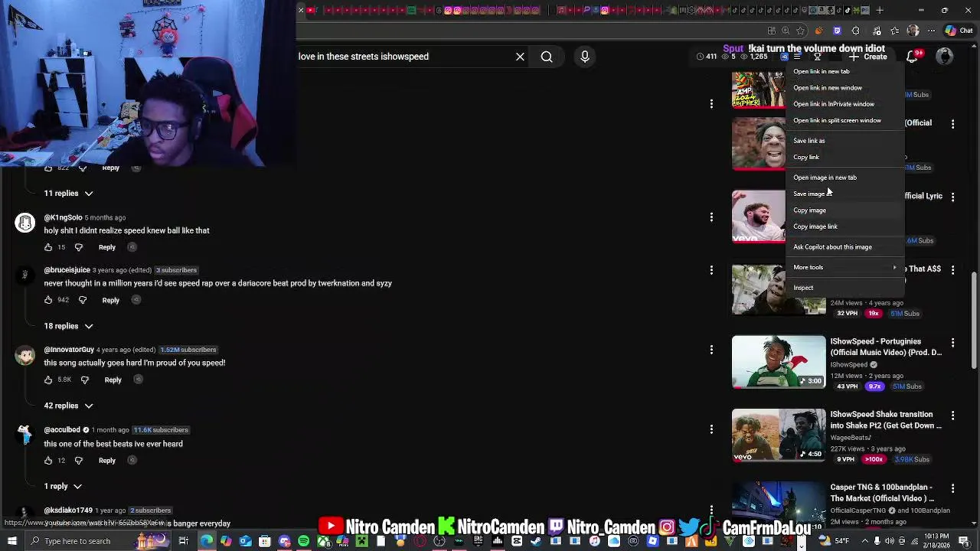The width and height of the screenshot is (980, 551).
Task: Open Task View on the taskbar
Action: coord(184,541)
